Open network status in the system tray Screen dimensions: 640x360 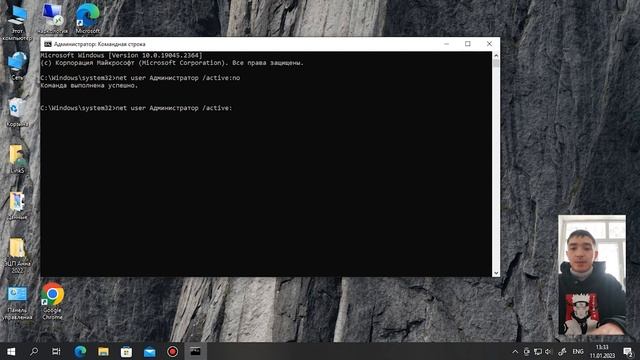click(538, 351)
